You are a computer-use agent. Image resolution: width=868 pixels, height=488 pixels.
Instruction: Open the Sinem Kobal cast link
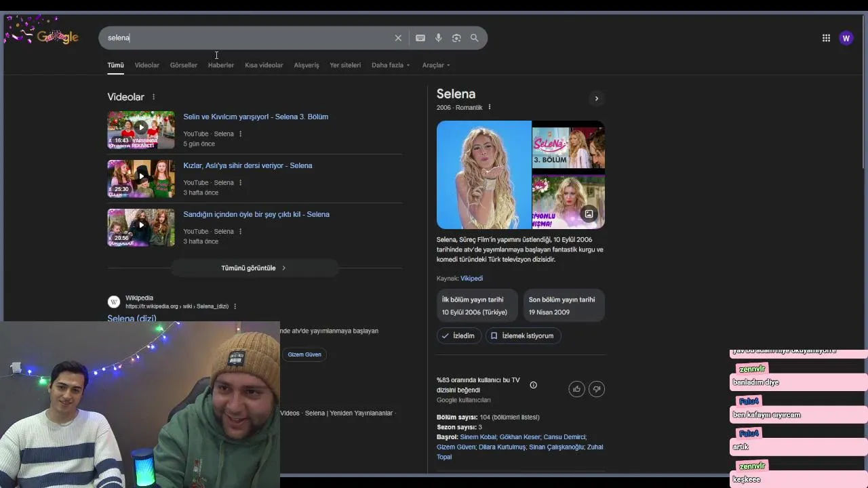click(x=478, y=437)
